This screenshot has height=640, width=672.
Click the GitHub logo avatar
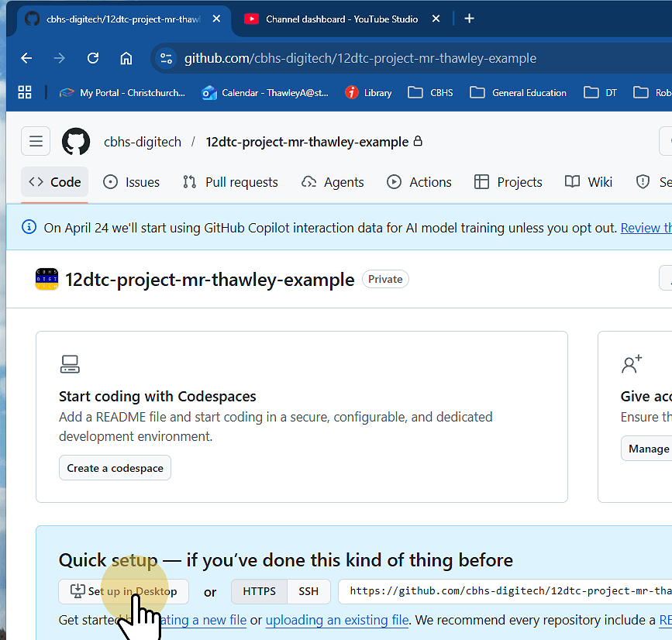click(x=75, y=141)
